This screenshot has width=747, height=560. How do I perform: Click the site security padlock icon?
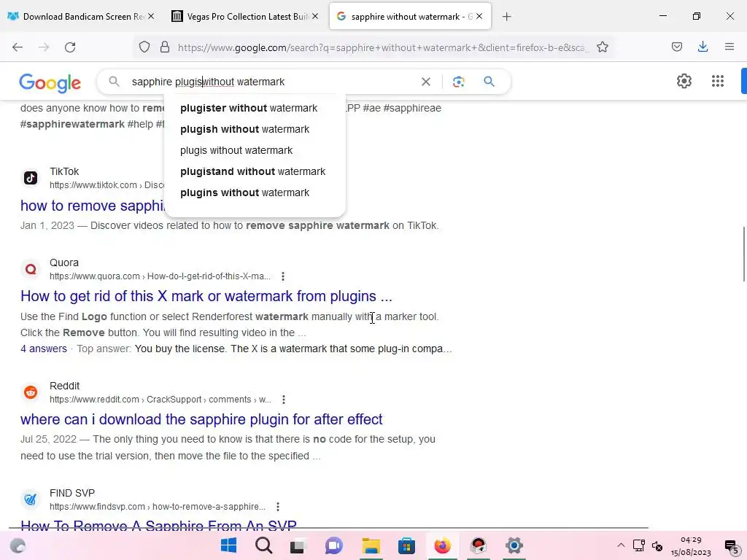point(165,47)
